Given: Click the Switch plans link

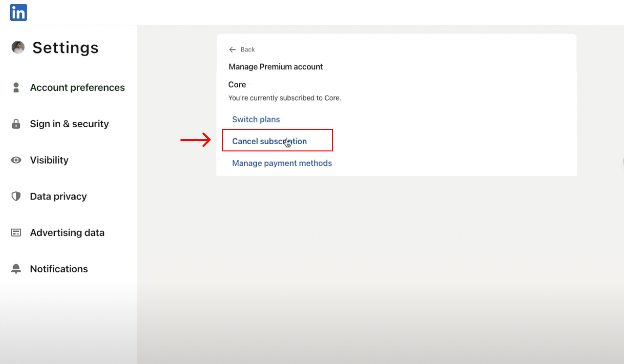Looking at the screenshot, I should pyautogui.click(x=256, y=119).
